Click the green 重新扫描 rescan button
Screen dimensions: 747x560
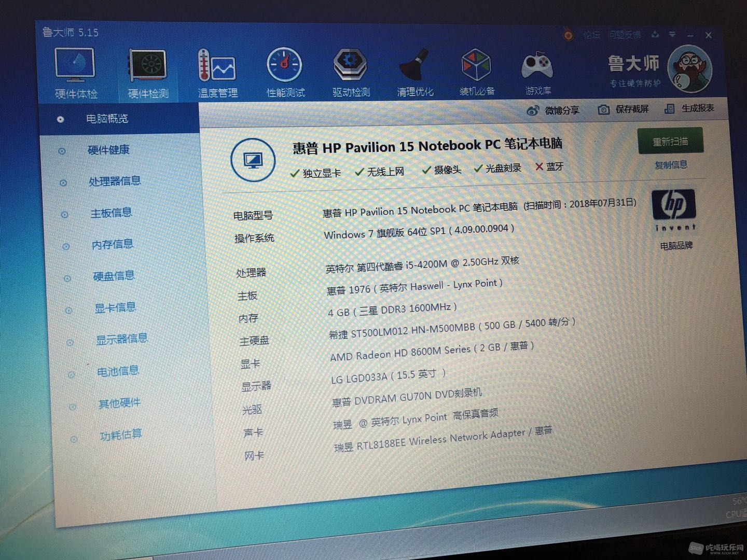coord(670,141)
